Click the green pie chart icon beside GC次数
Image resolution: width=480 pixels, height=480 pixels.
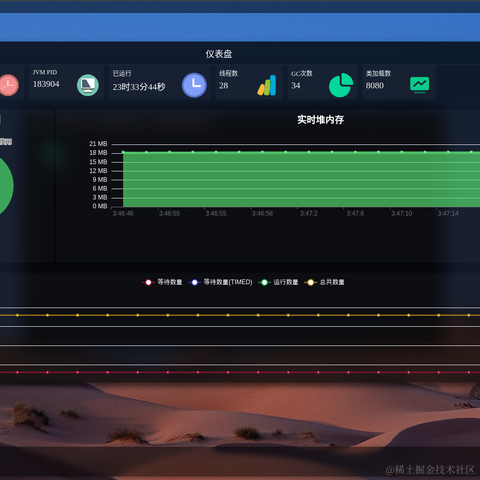pos(341,85)
